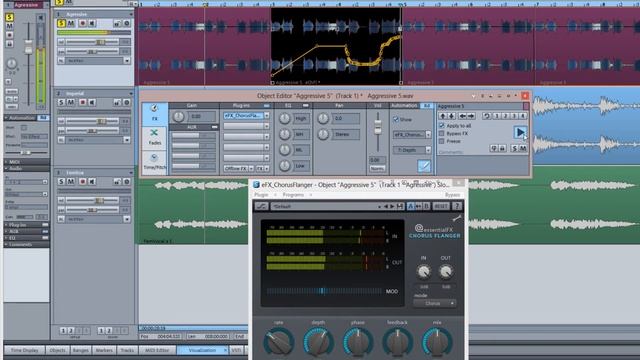Click the undo/reset icon in Object Editor
The image size is (640, 360).
(x=487, y=116)
